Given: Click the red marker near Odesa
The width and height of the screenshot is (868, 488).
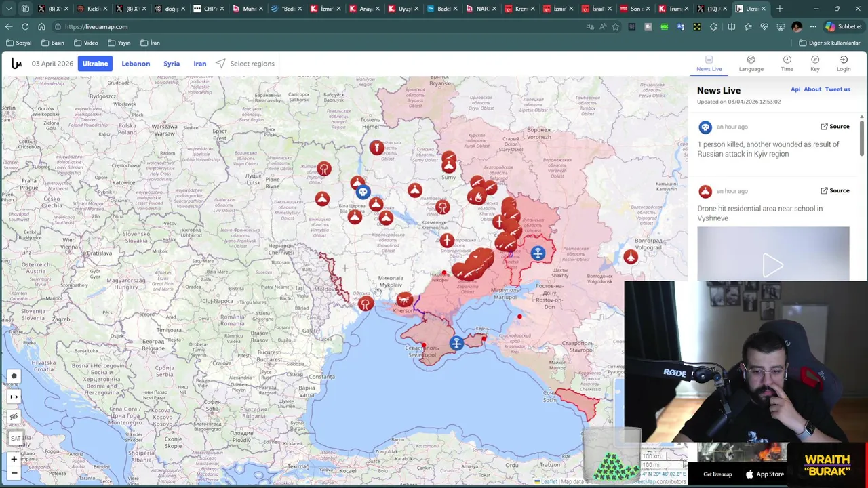Looking at the screenshot, I should pyautogui.click(x=366, y=304).
